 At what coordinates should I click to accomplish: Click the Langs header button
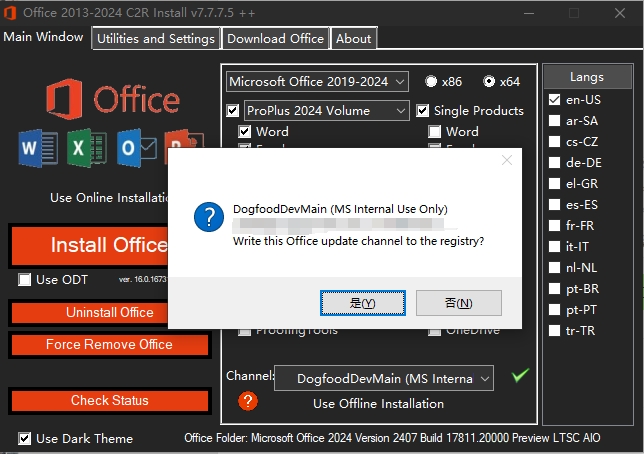tap(587, 77)
